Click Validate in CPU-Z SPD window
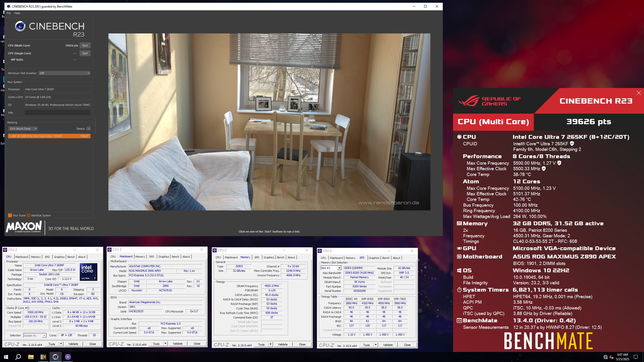Image resolution: width=644 pixels, height=362 pixels. 388,345
